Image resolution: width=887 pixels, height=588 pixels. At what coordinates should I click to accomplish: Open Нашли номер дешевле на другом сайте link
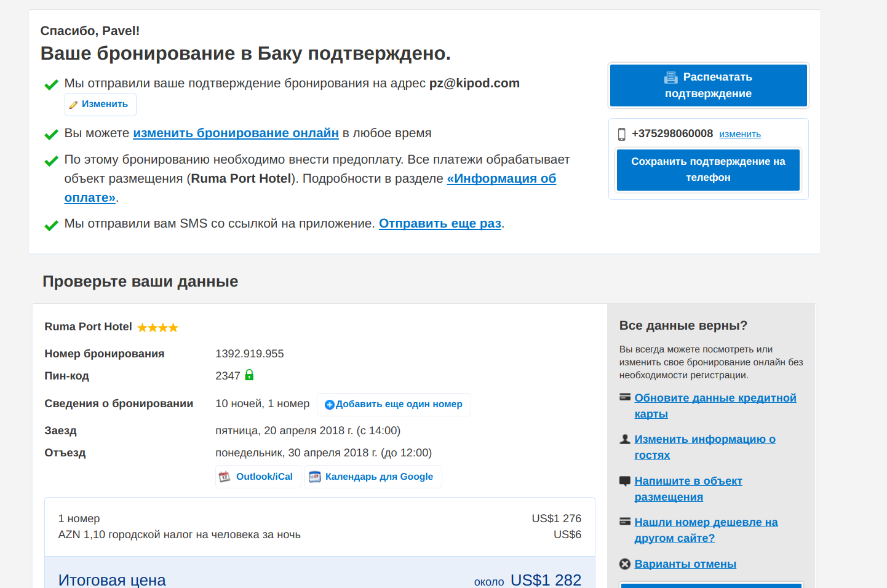706,530
